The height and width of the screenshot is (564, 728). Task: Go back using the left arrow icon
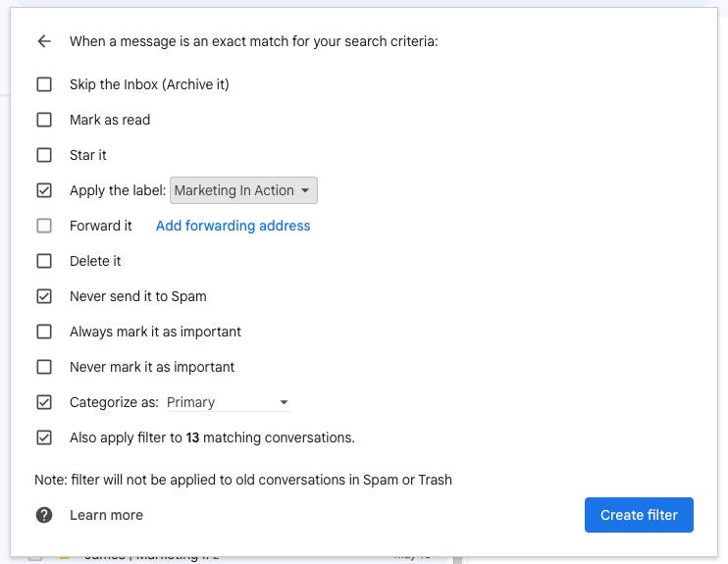point(44,41)
